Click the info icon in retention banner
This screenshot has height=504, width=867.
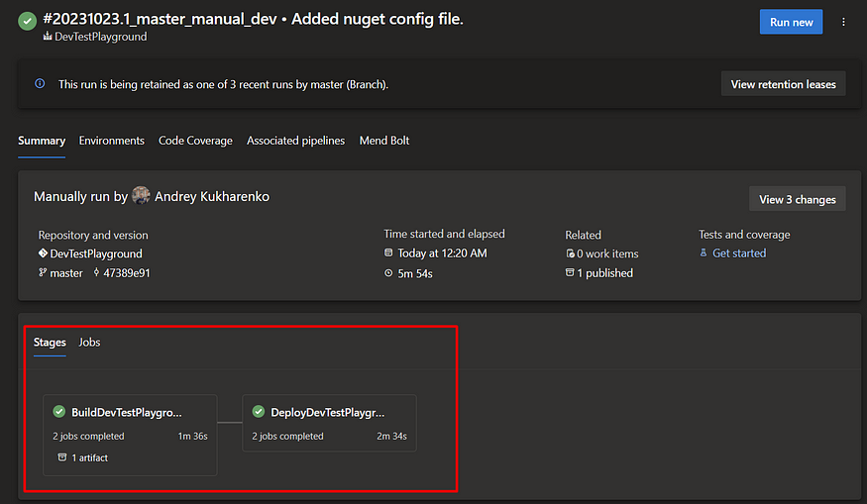point(40,83)
